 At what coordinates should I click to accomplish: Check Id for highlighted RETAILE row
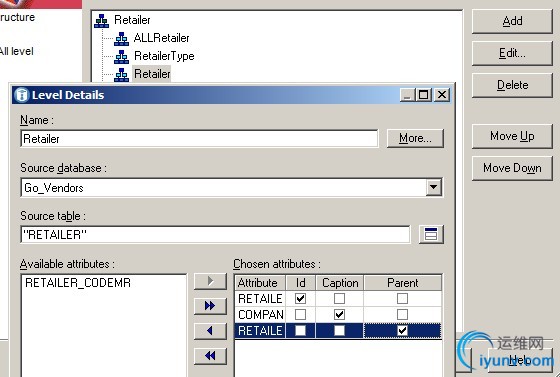(x=300, y=331)
